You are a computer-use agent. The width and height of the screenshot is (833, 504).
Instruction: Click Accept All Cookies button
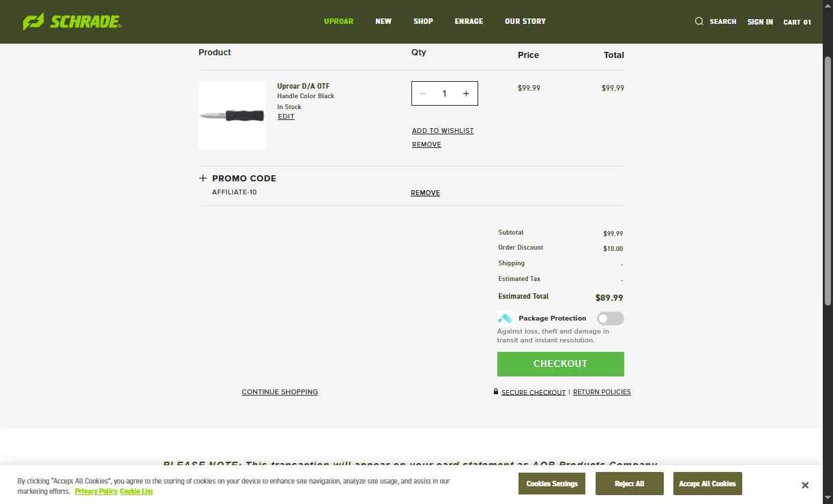707,484
